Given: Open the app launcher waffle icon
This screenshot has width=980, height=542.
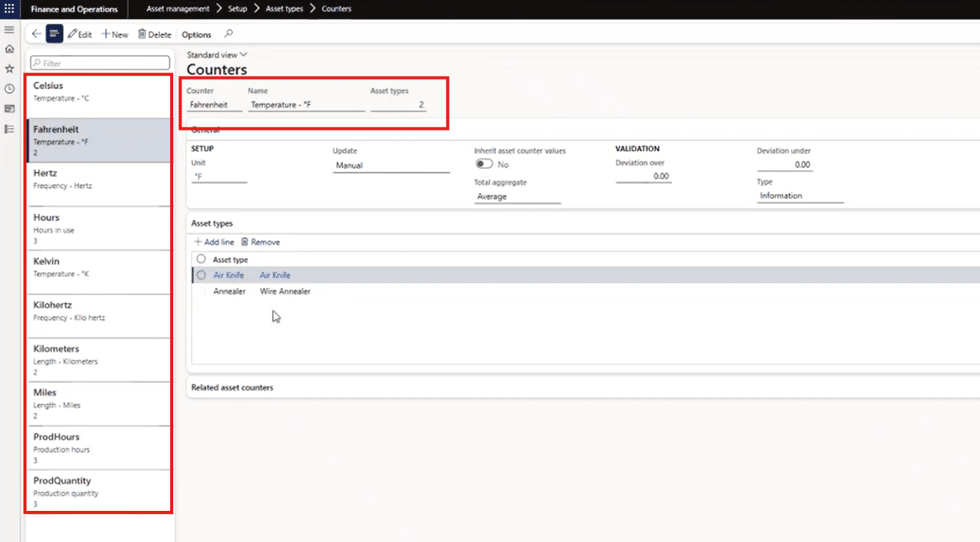Looking at the screenshot, I should point(9,9).
